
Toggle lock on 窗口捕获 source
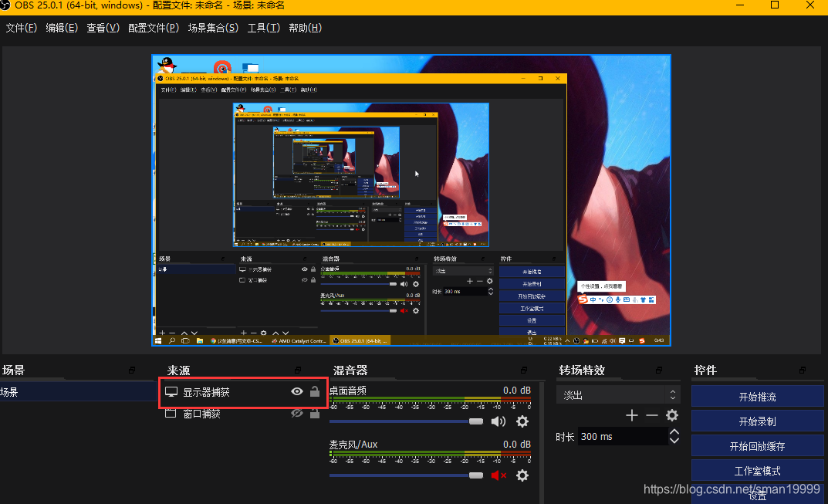tap(315, 413)
